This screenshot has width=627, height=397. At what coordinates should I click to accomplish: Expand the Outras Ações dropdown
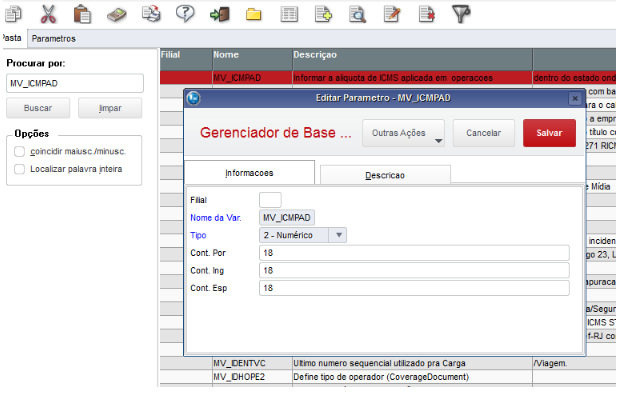click(x=403, y=133)
